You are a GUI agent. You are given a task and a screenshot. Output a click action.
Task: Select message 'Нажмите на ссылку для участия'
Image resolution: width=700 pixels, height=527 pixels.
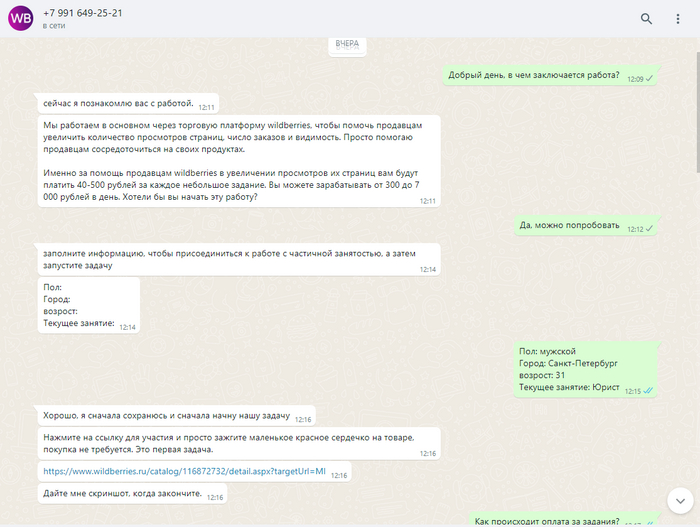tap(239, 443)
